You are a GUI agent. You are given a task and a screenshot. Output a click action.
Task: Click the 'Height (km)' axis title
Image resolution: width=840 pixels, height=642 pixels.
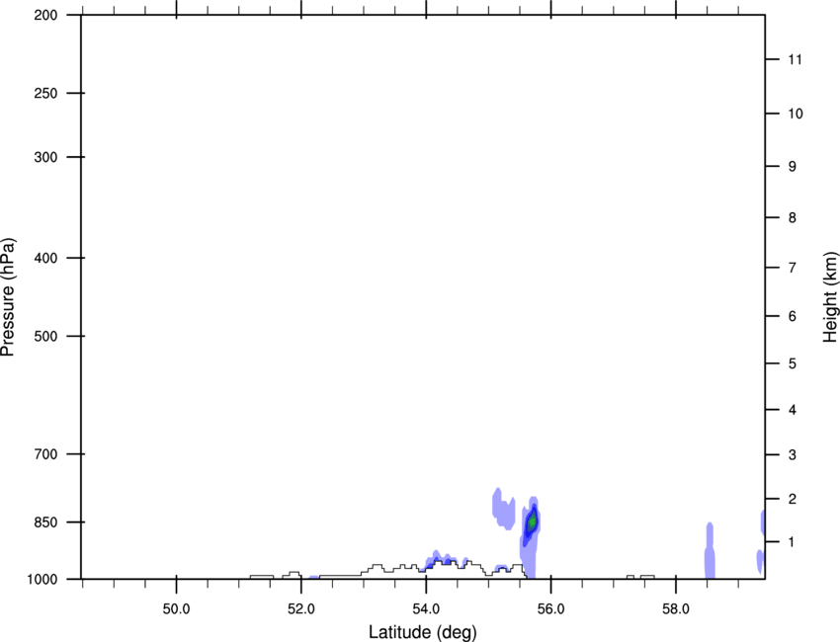[830, 297]
